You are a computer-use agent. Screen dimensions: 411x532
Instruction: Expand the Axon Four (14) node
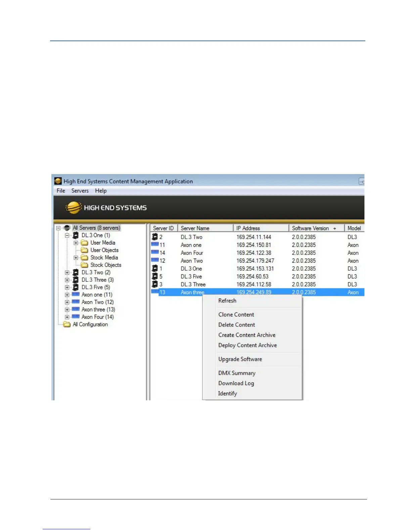click(67, 317)
